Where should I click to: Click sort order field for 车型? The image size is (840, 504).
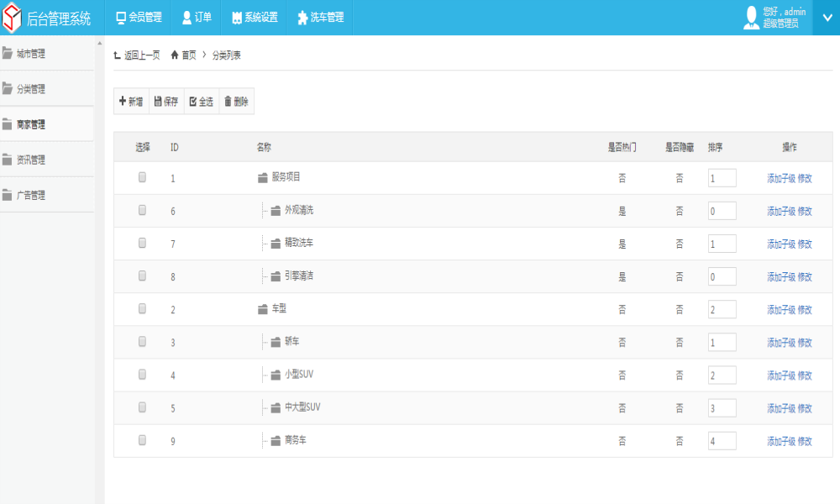[722, 310]
